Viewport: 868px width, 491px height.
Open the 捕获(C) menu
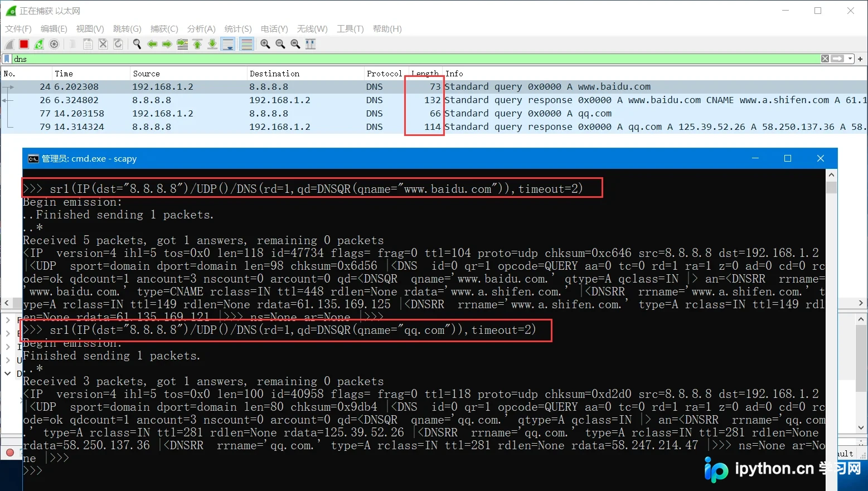(164, 28)
